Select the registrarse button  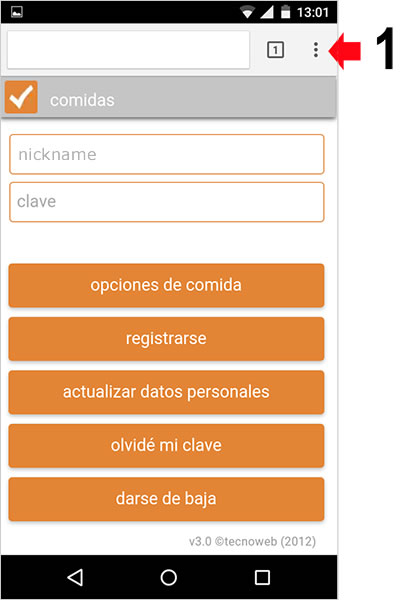pyautogui.click(x=166, y=339)
